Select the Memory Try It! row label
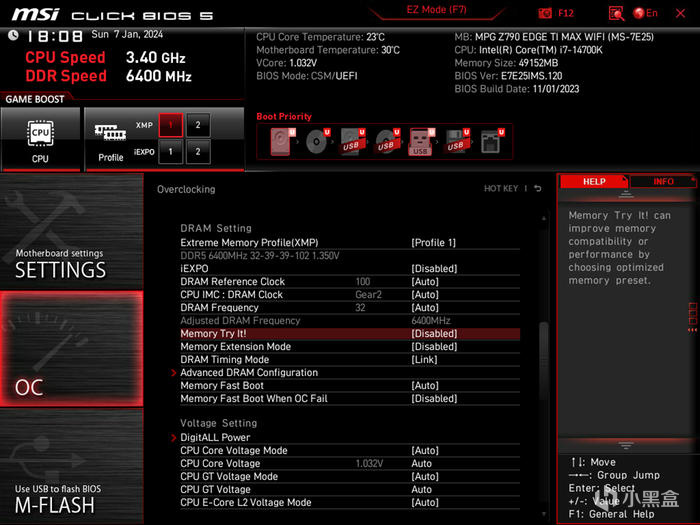The width and height of the screenshot is (700, 525). coord(213,333)
